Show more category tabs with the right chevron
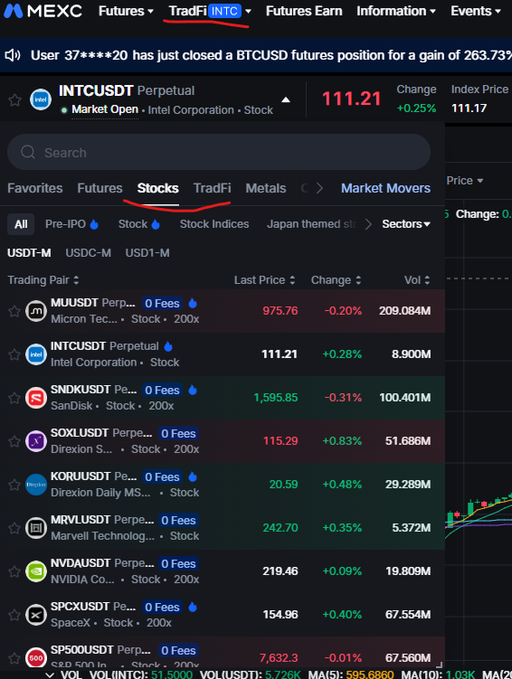Image resolution: width=512 pixels, height=679 pixels. pyautogui.click(x=319, y=188)
